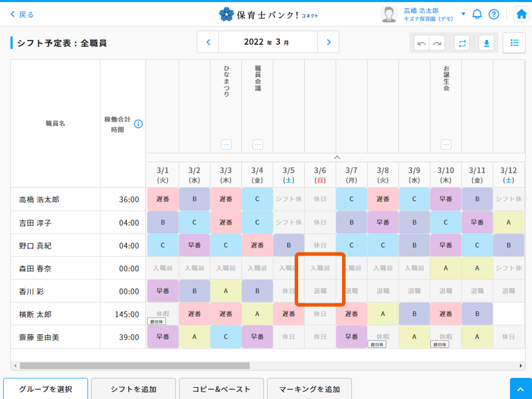Viewport: 532px width, 399px height.
Task: Open ellipsis under ひなまつり event
Action: click(x=226, y=145)
